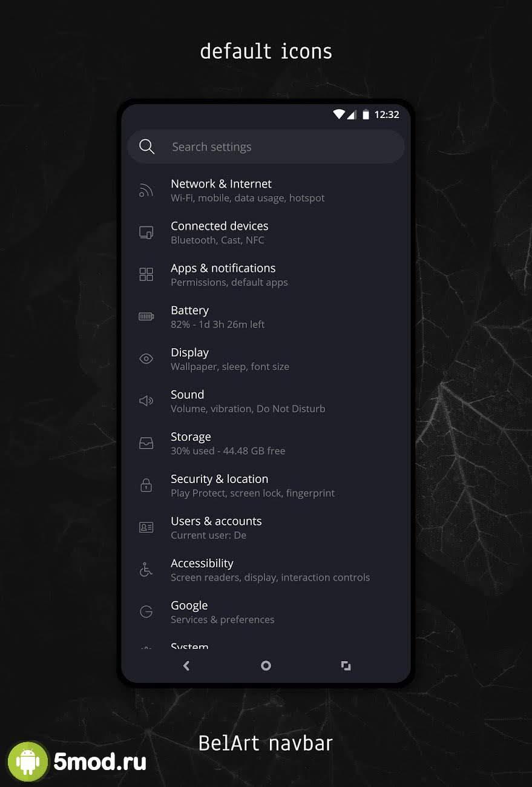
Task: Tap the Storage tray icon
Action: coord(146,443)
